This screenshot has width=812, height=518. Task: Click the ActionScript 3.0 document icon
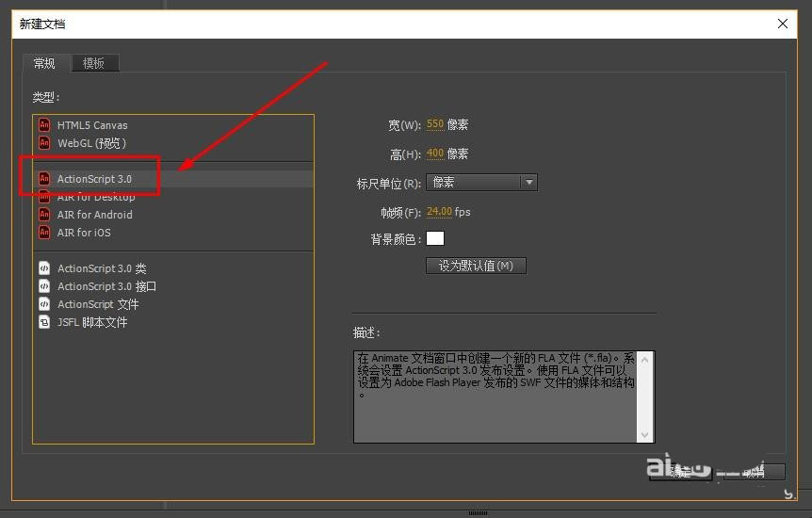(x=44, y=178)
